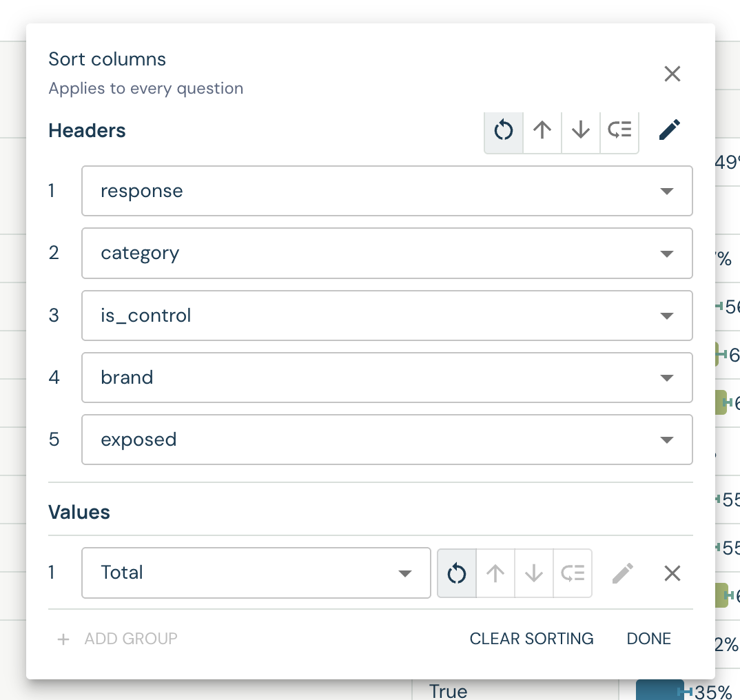Click the 35% bar value behind dialog
The width and height of the screenshot is (740, 700).
point(712,692)
